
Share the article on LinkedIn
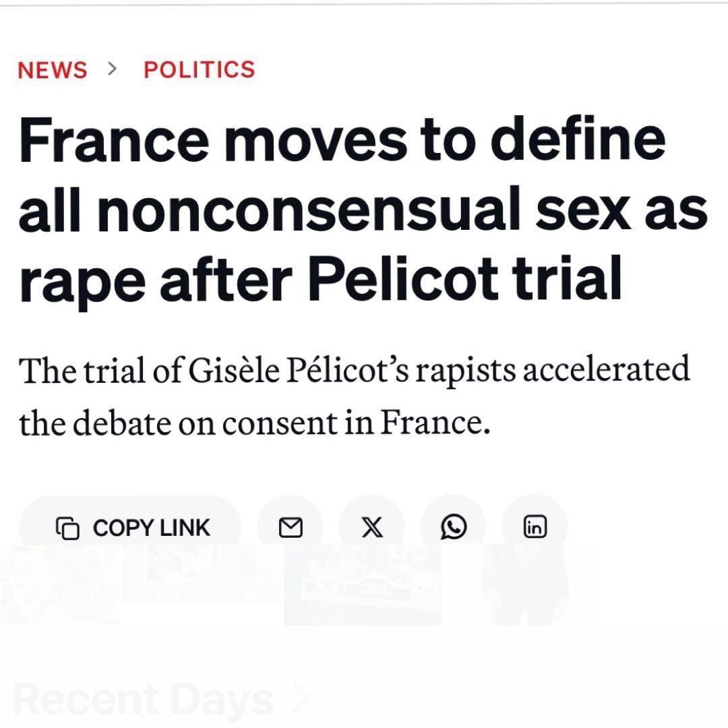point(535,528)
